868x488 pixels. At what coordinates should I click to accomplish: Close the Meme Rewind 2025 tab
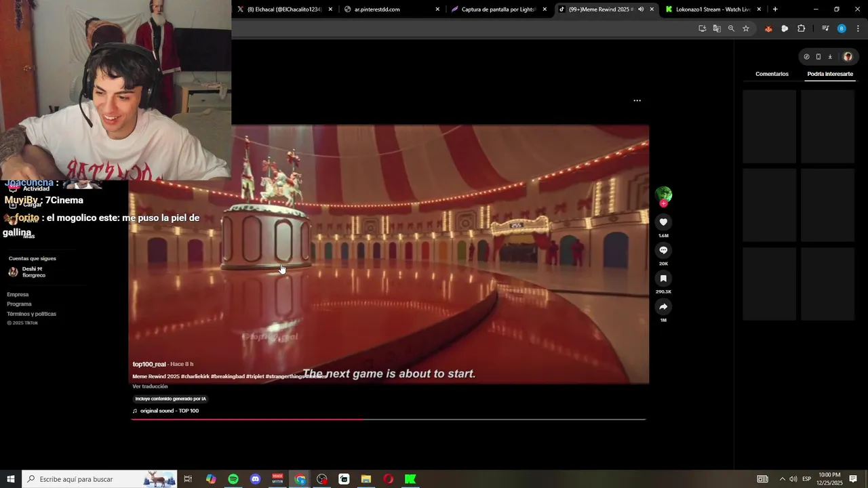tap(652, 9)
